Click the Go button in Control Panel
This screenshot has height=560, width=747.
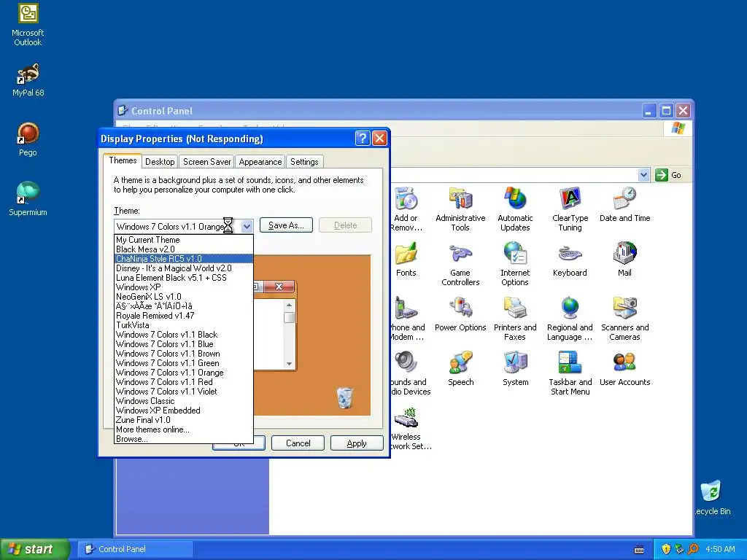point(668,175)
